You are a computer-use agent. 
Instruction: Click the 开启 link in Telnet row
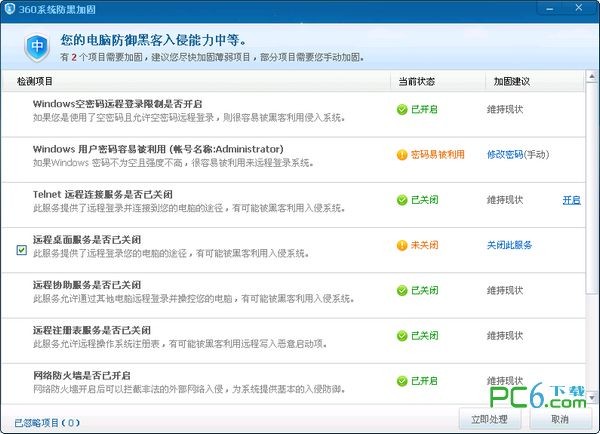pos(572,200)
